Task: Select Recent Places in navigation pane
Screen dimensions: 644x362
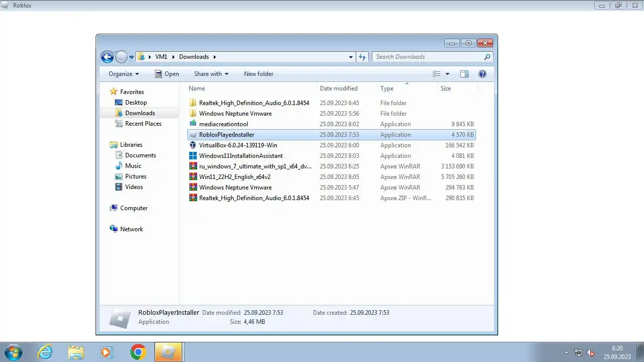Action: (x=143, y=124)
